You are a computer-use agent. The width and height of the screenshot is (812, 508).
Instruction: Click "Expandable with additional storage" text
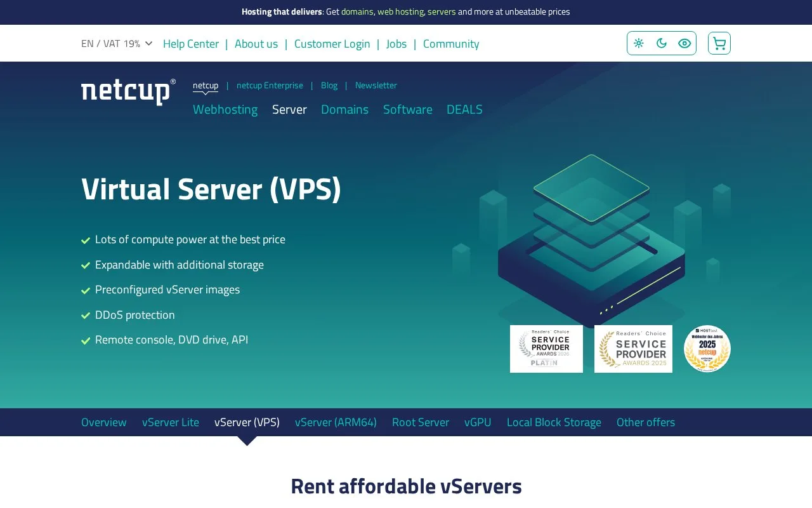180,265
